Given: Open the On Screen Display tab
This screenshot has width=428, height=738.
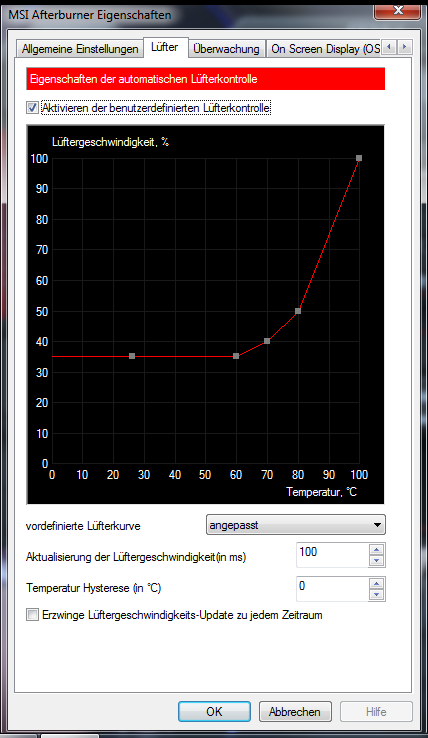Looking at the screenshot, I should click(x=325, y=49).
